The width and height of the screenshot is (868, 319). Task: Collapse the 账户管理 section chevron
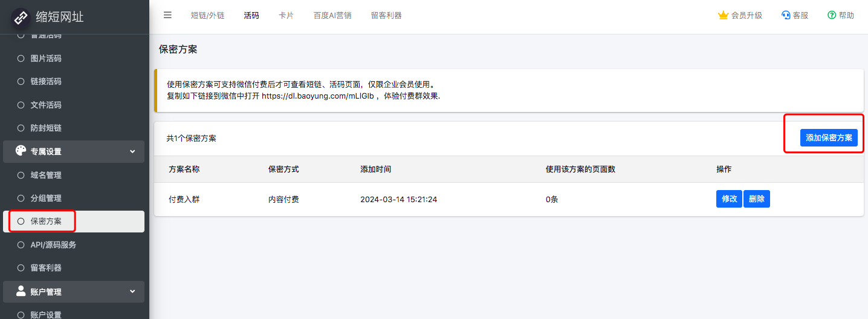click(132, 291)
